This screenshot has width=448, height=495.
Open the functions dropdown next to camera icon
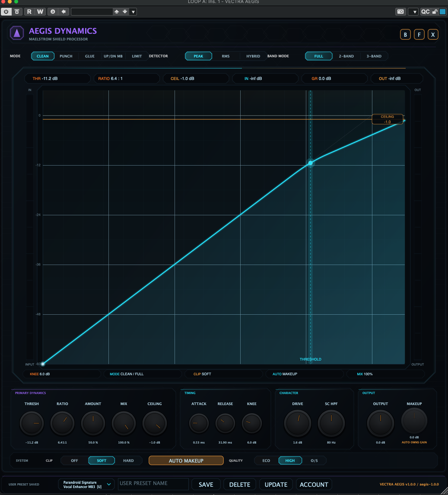pos(414,12)
